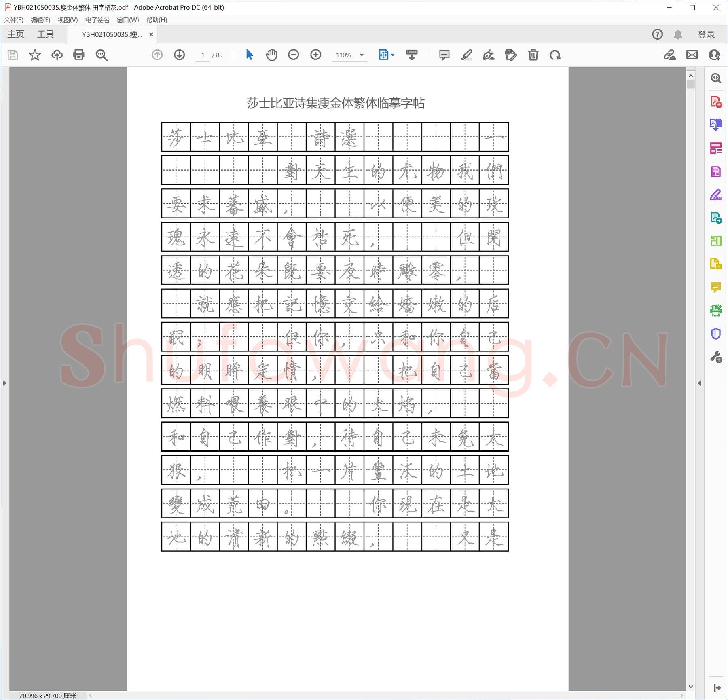
Task: Print the document via printer icon
Action: [x=79, y=55]
